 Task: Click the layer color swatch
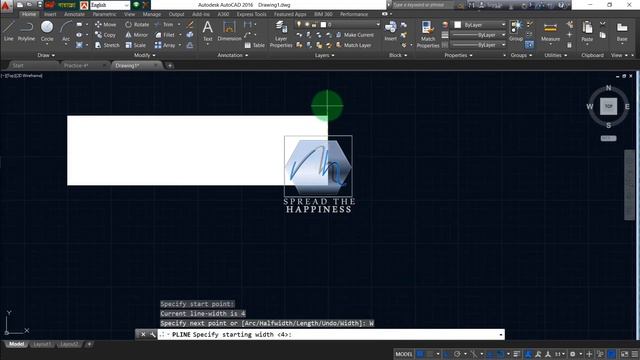(x=323, y=24)
